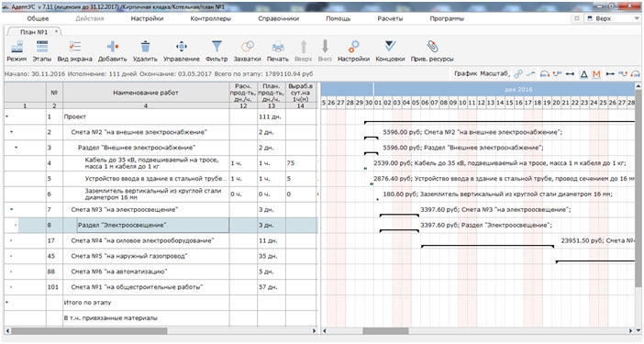
Task: Click the chain link icon near Масштаб
Action: click(518, 74)
